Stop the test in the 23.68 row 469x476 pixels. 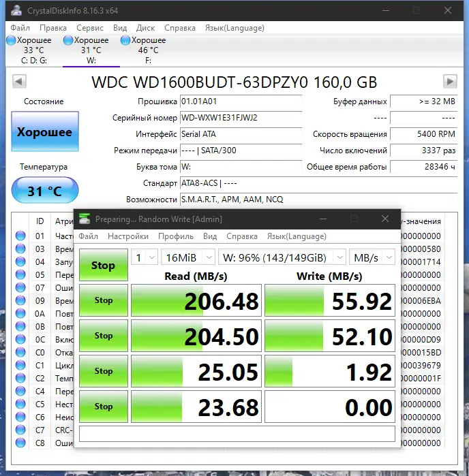tap(104, 406)
